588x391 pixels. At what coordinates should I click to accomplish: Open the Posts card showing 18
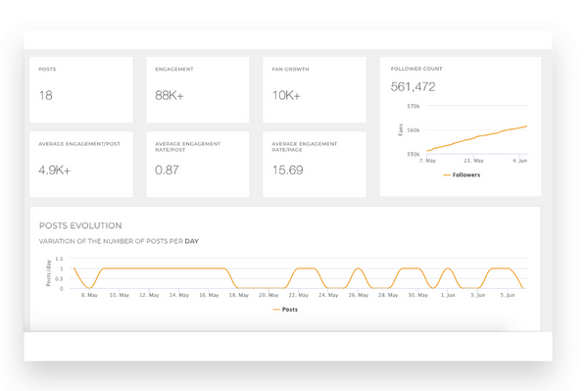pyautogui.click(x=81, y=89)
